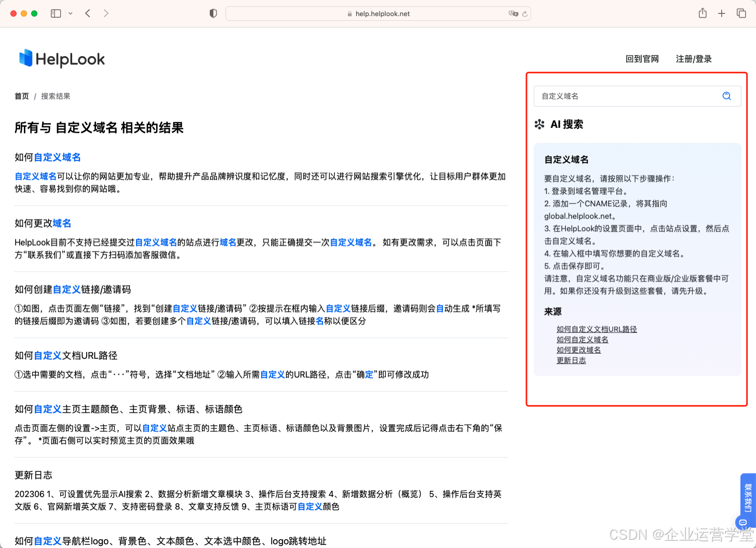Screen dimensions: 756x548
Task: Open source link 如何自定义域名
Action: point(583,339)
